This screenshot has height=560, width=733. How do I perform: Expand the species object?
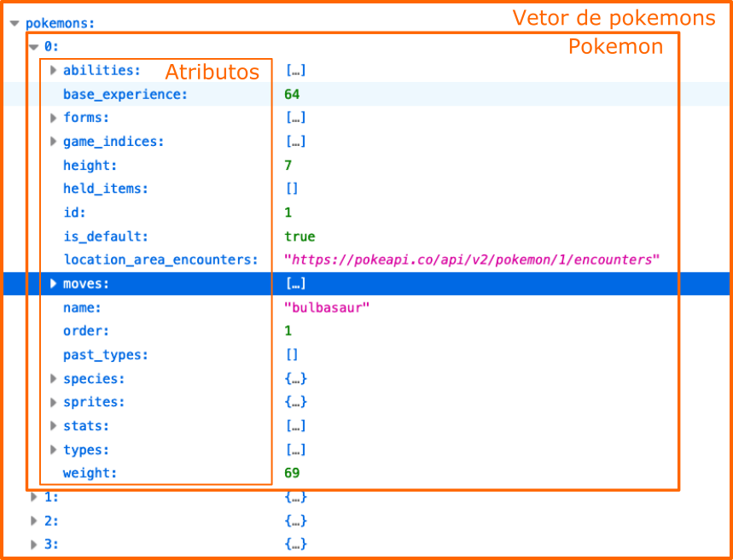(x=53, y=378)
